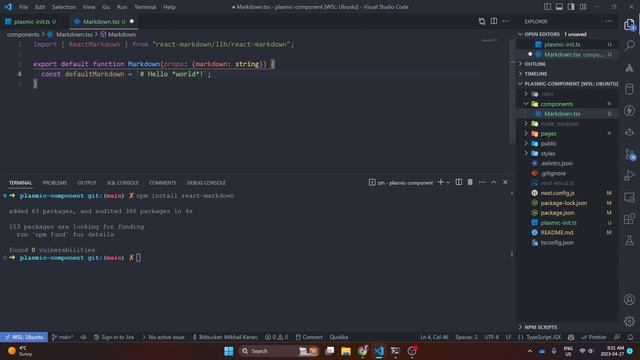Maximize terminal panel with up chevron

point(493,182)
